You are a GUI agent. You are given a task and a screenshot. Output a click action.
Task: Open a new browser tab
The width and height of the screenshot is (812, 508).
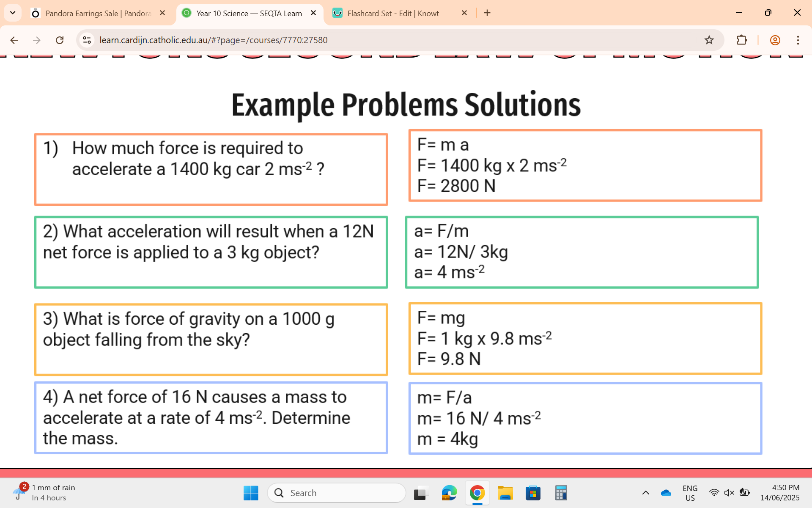click(x=487, y=13)
